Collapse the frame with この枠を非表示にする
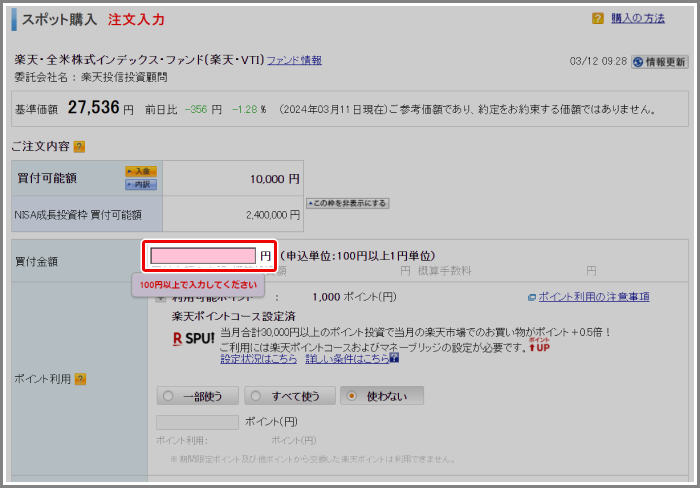This screenshot has height=488, width=700. pyautogui.click(x=347, y=203)
